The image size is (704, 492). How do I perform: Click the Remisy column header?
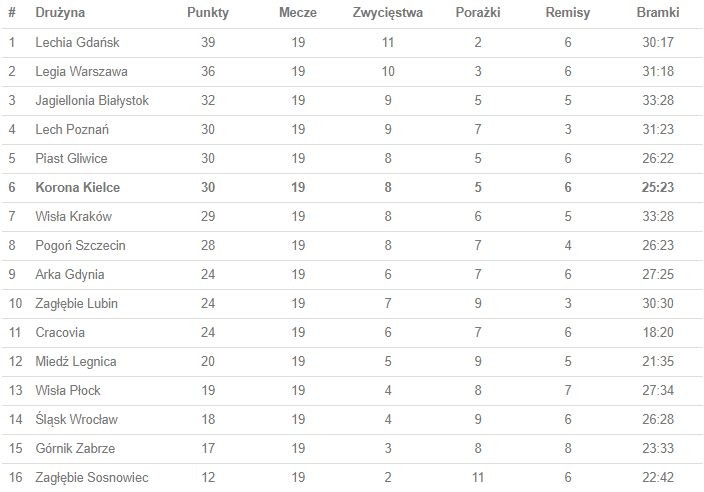[568, 13]
